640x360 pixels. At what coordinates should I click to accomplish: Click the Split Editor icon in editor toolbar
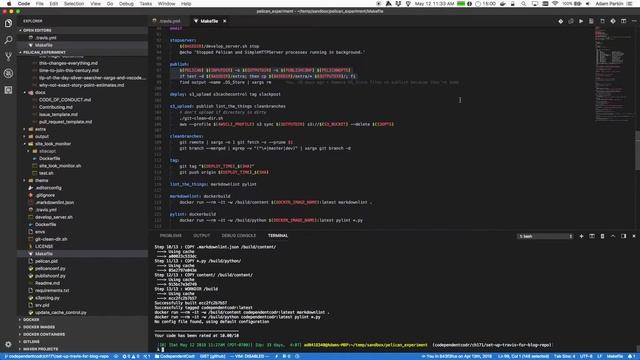pos(623,21)
